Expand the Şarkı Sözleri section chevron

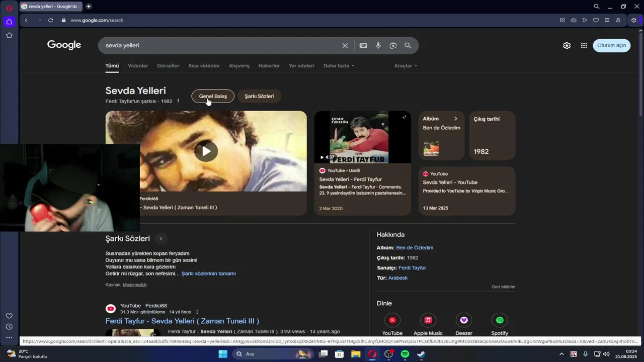click(161, 239)
